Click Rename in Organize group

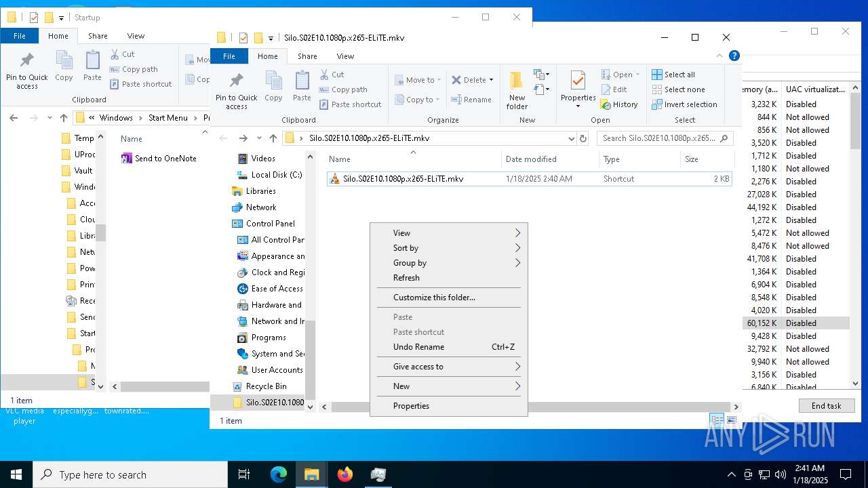[471, 100]
